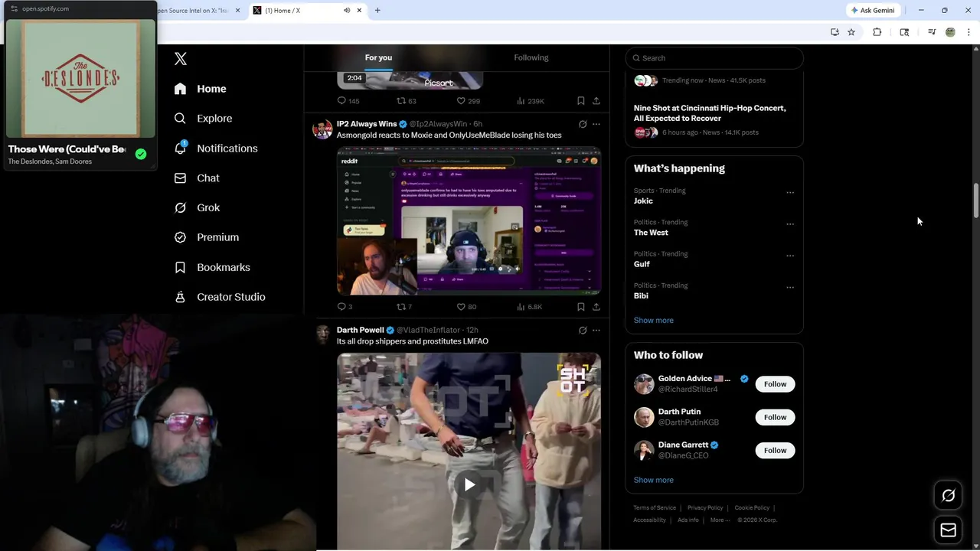The width and height of the screenshot is (980, 551).
Task: Open Chrome extensions puzzle icon
Action: pyautogui.click(x=877, y=32)
